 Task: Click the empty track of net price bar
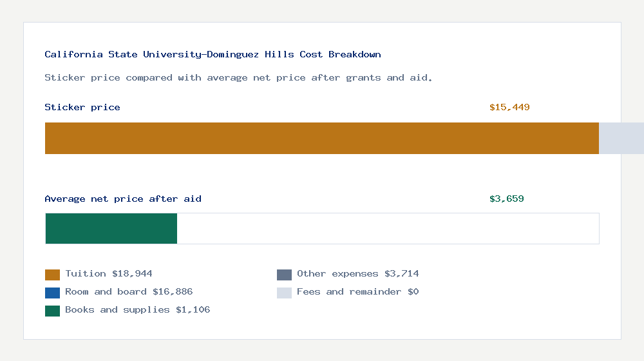pos(388,229)
